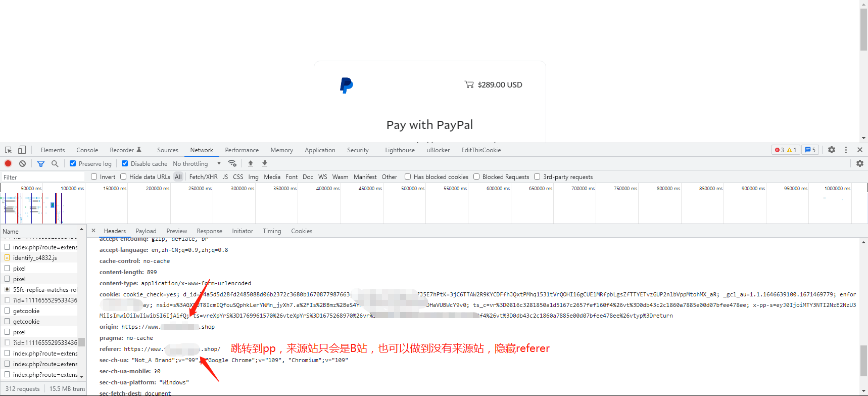Toggle Disable cache checkbox
This screenshot has height=396, width=868.
pyautogui.click(x=125, y=163)
